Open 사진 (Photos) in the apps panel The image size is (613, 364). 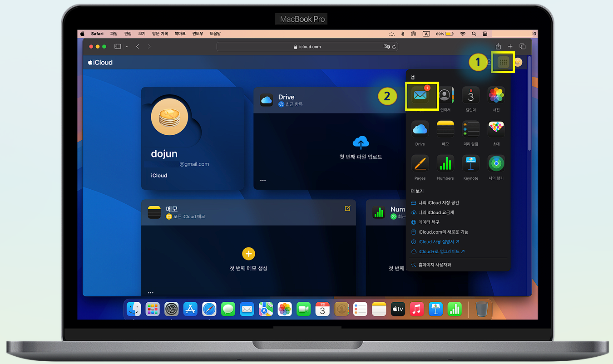click(496, 95)
